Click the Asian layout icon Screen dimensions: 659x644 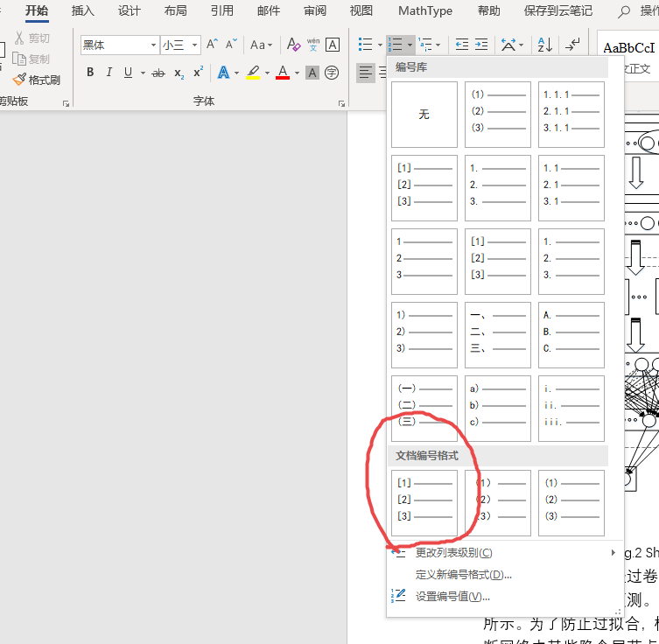coord(508,44)
